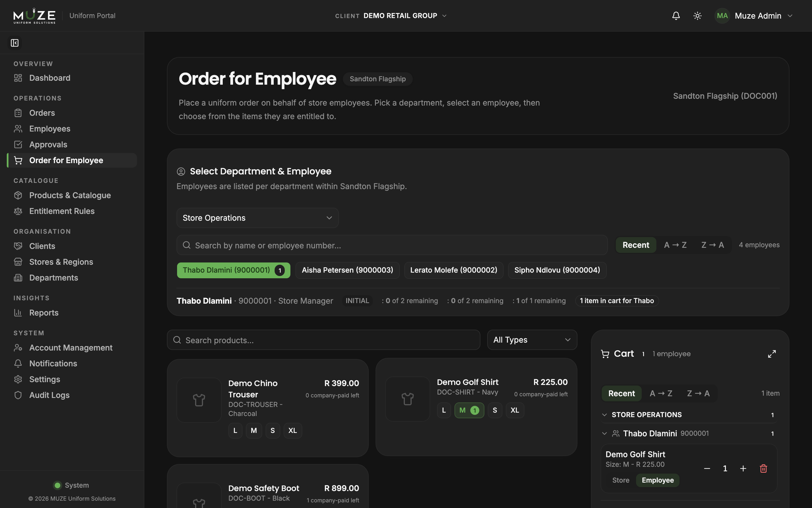Select employee Aisha Petersen (9000003)
812x508 pixels.
[347, 270]
